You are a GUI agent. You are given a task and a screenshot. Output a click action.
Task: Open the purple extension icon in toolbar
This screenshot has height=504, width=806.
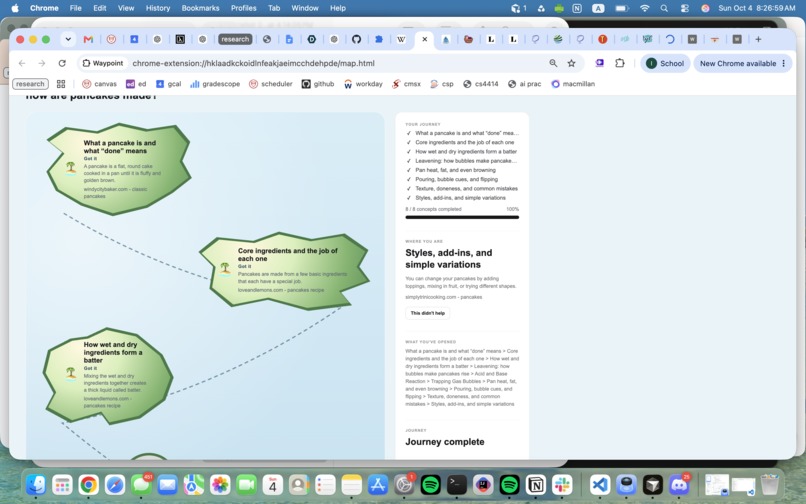599,63
